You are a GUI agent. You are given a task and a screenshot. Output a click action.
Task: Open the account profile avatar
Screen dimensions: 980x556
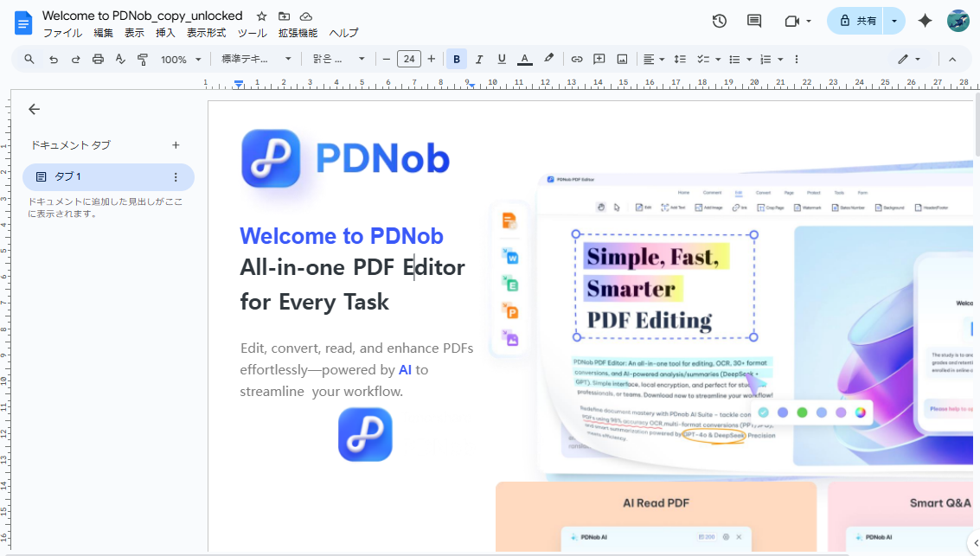point(958,21)
